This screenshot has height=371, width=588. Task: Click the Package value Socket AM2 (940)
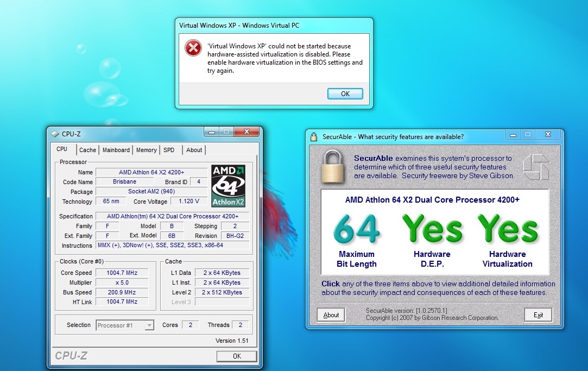(x=151, y=191)
